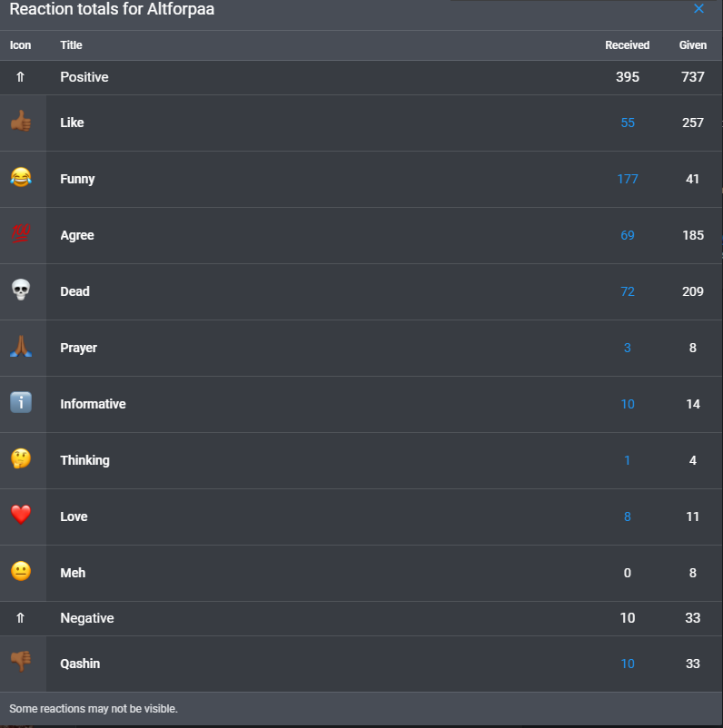The height and width of the screenshot is (728, 723).
Task: Close the Reaction totals dialog
Action: click(x=698, y=9)
